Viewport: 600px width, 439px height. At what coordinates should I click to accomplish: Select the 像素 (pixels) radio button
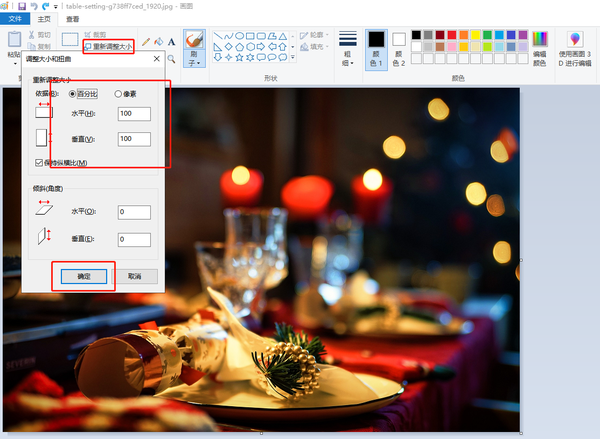click(119, 93)
